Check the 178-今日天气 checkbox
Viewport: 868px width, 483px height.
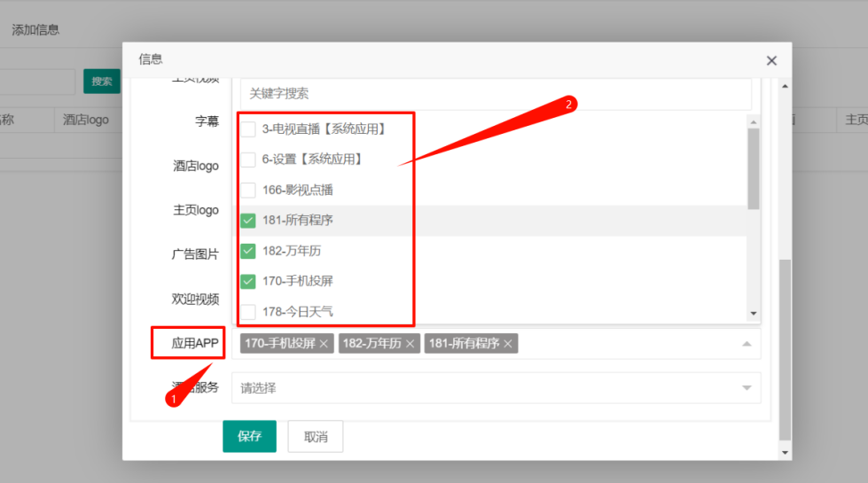(248, 312)
